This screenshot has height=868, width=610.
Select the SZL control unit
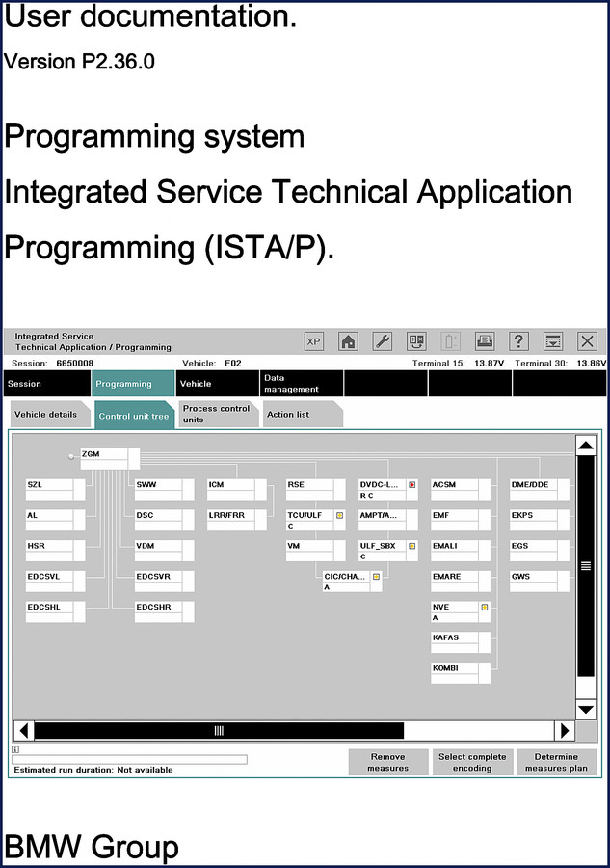coord(55,490)
